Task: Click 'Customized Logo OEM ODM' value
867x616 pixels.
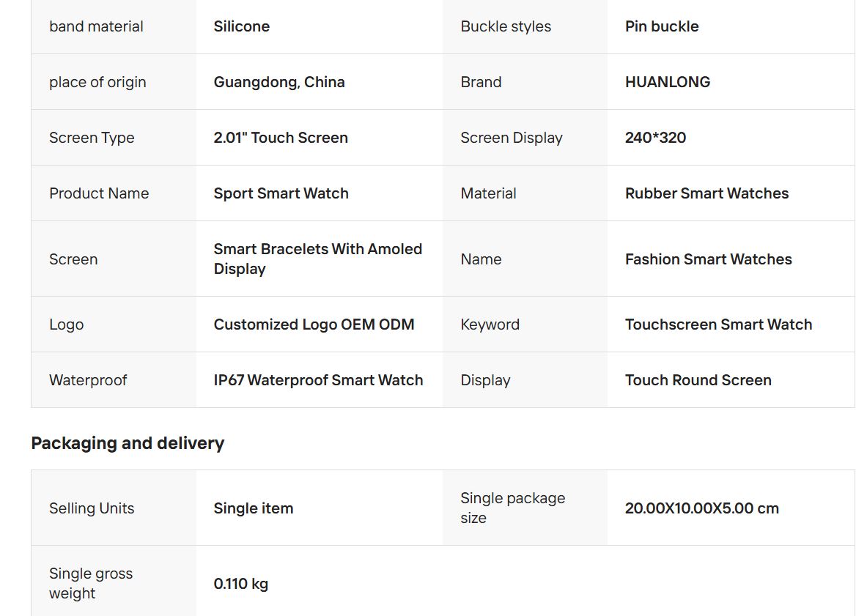Action: tap(314, 324)
